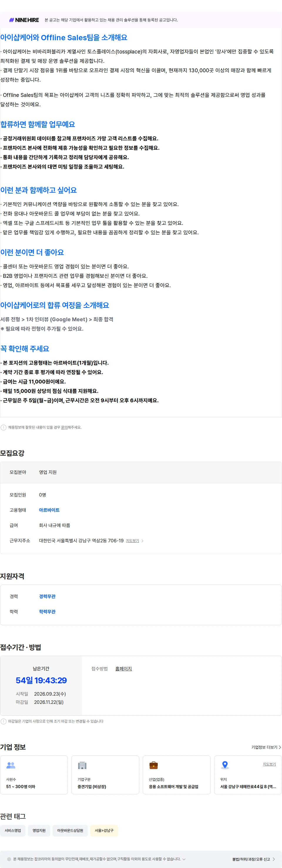282x868 pixels.
Task: Click the employees icon above 사원수
Action: coord(11,765)
